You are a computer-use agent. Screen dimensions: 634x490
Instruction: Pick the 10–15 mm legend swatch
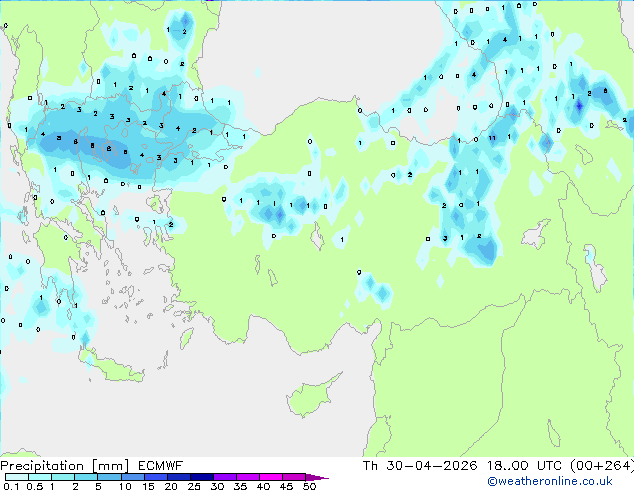tap(132, 477)
